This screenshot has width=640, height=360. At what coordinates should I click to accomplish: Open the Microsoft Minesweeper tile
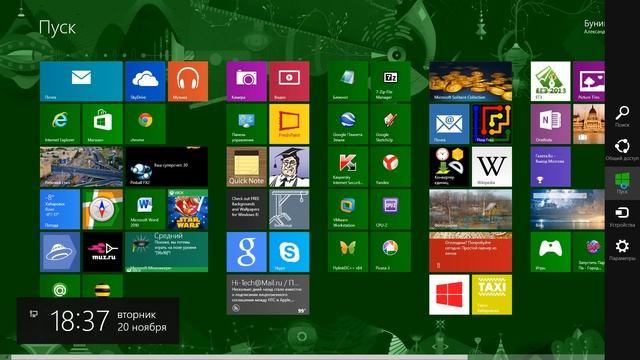point(167,252)
